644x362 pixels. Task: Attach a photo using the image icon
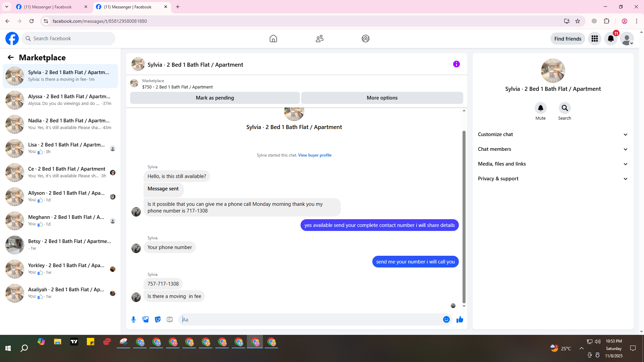(146, 319)
